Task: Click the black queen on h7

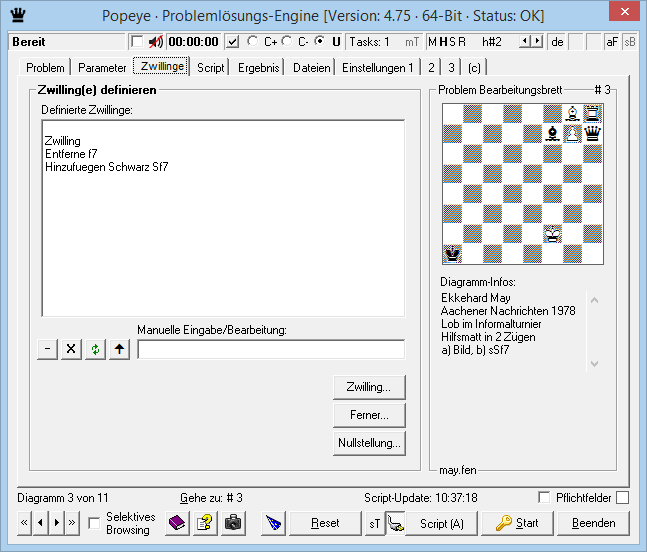Action: tap(593, 133)
